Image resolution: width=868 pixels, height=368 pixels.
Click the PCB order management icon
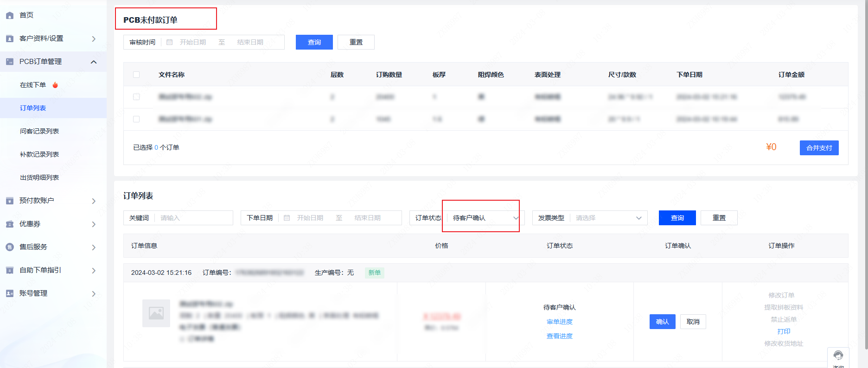point(10,62)
